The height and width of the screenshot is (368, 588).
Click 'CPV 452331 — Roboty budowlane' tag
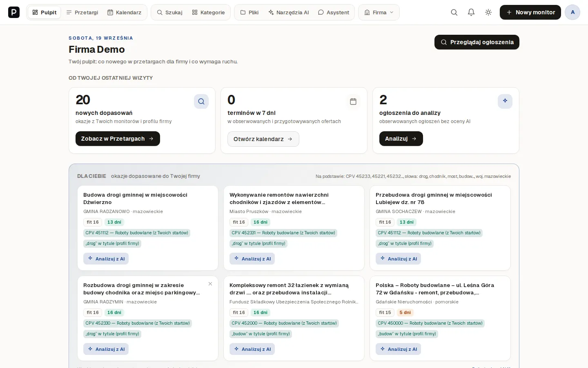tap(283, 233)
